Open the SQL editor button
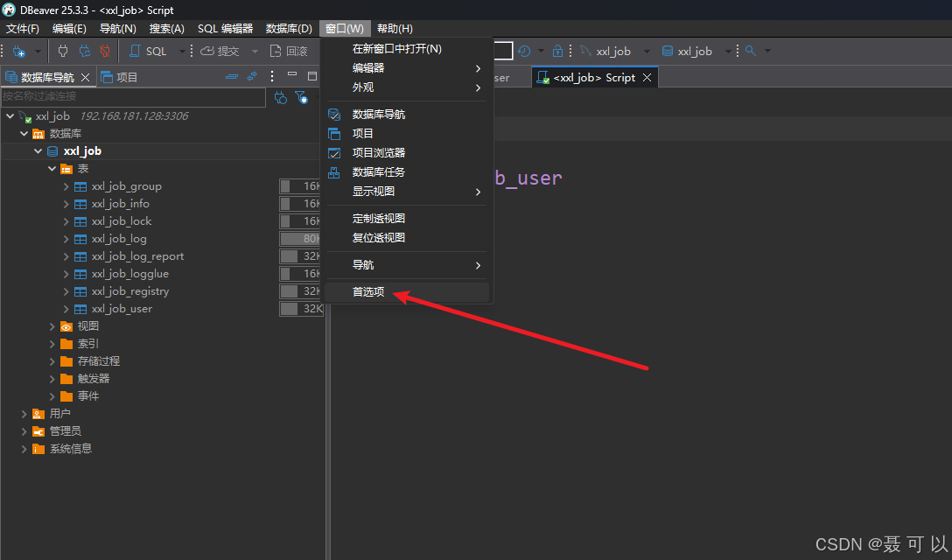 click(148, 51)
